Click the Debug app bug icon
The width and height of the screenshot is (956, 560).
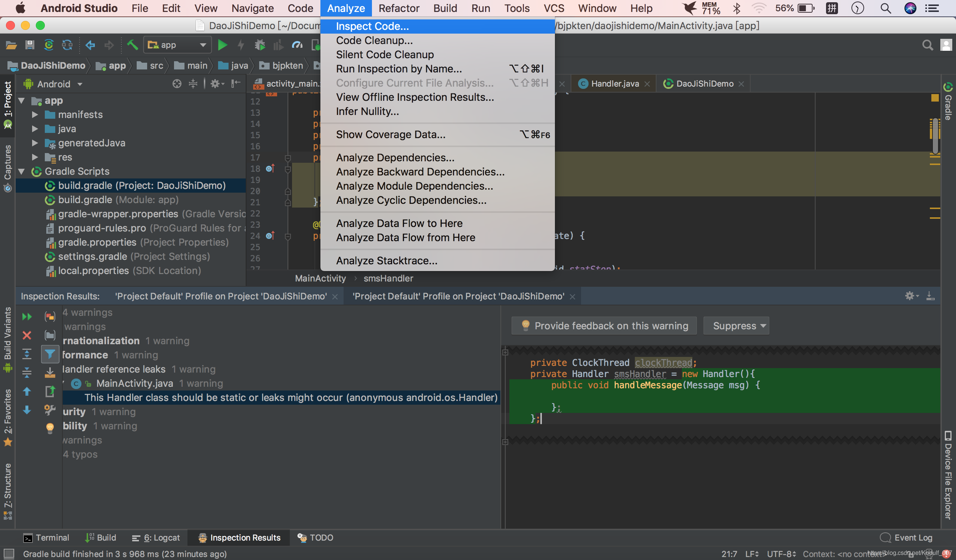[x=260, y=45]
